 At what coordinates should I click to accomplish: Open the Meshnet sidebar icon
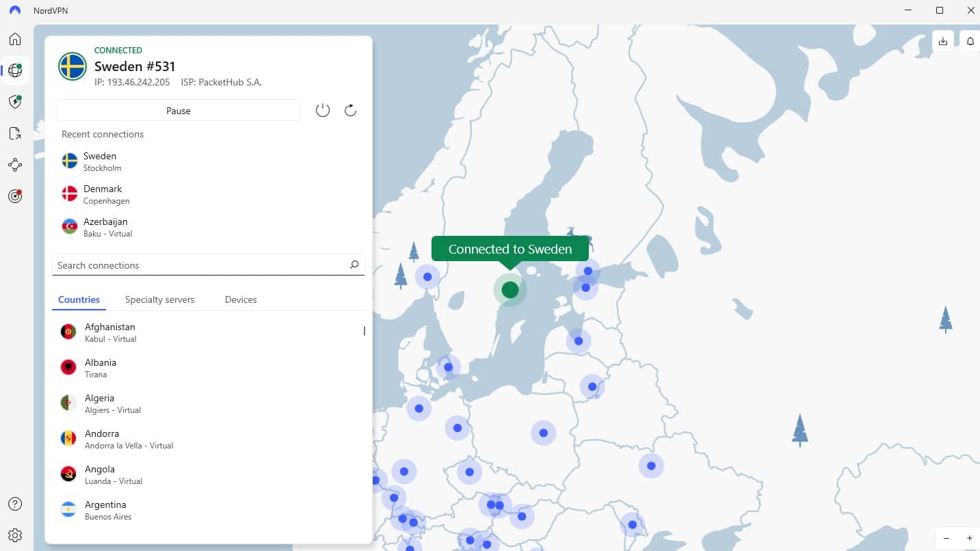click(15, 165)
